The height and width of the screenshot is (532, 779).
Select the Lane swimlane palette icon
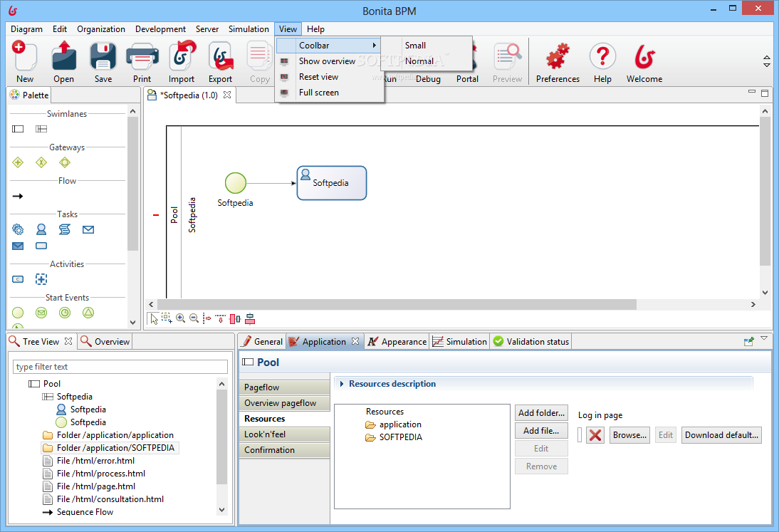coord(41,129)
